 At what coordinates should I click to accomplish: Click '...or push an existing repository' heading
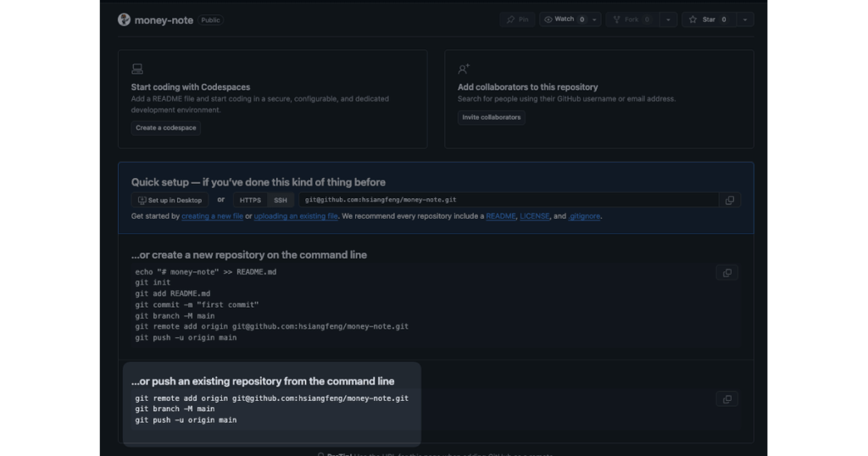click(x=263, y=381)
